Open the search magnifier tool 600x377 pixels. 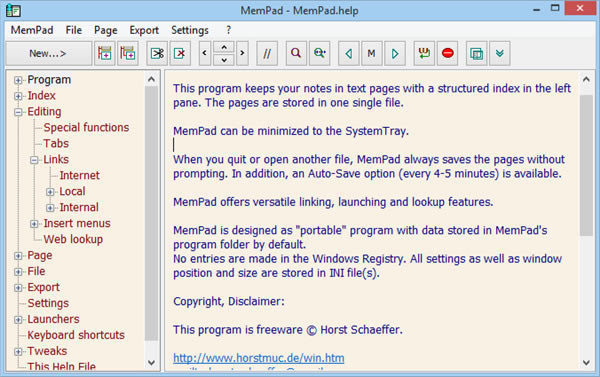tap(296, 53)
